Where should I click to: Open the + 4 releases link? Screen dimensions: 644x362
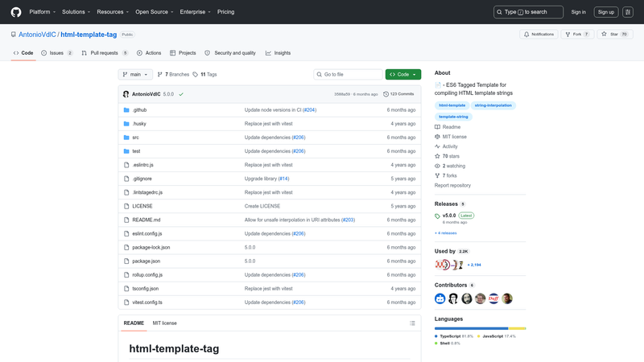click(446, 233)
